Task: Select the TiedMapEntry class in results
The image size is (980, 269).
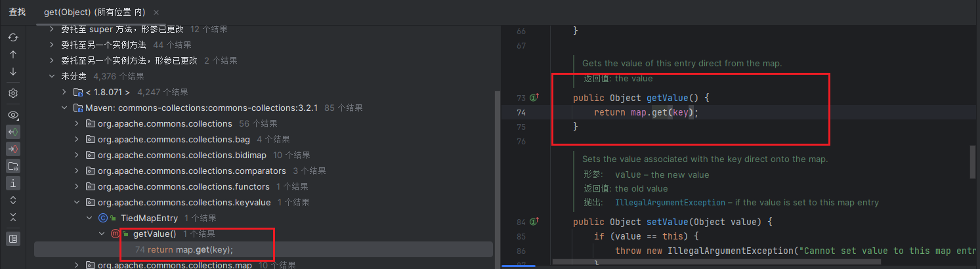Action: pos(149,218)
